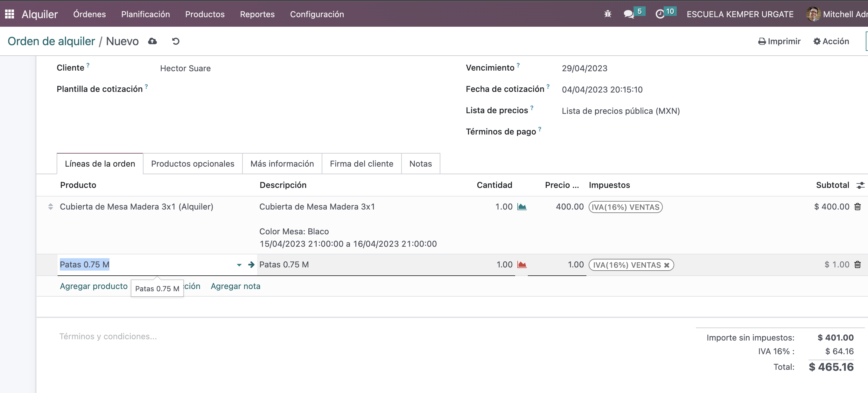Image resolution: width=868 pixels, height=393 pixels.
Task: Open the apps grid menu
Action: (x=10, y=13)
